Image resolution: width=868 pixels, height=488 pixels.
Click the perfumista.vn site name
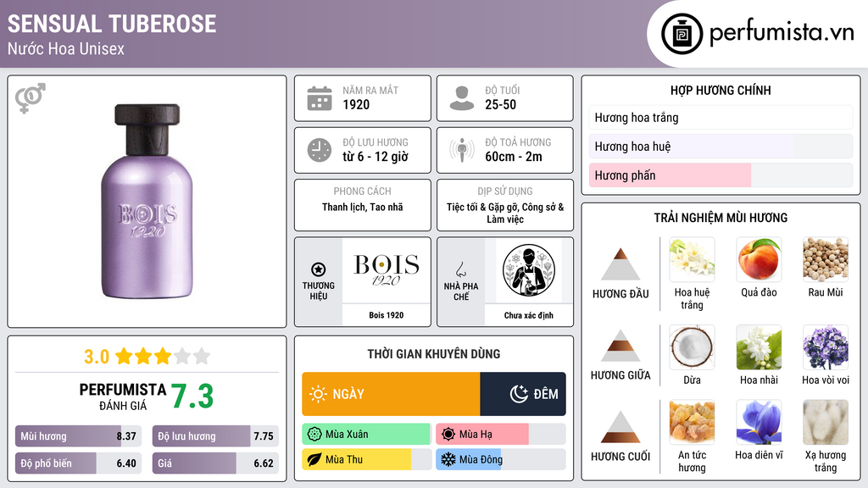[782, 33]
